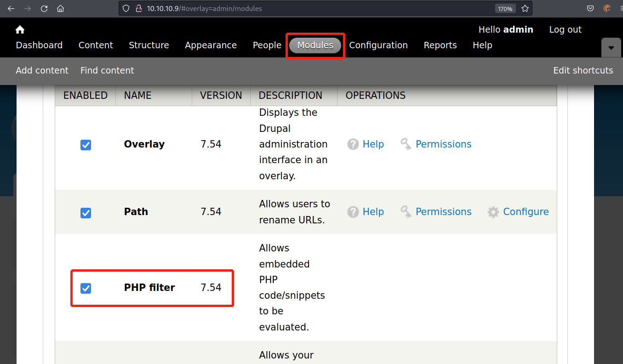Click the browser home icon
The width and height of the screenshot is (623, 364).
click(x=60, y=9)
